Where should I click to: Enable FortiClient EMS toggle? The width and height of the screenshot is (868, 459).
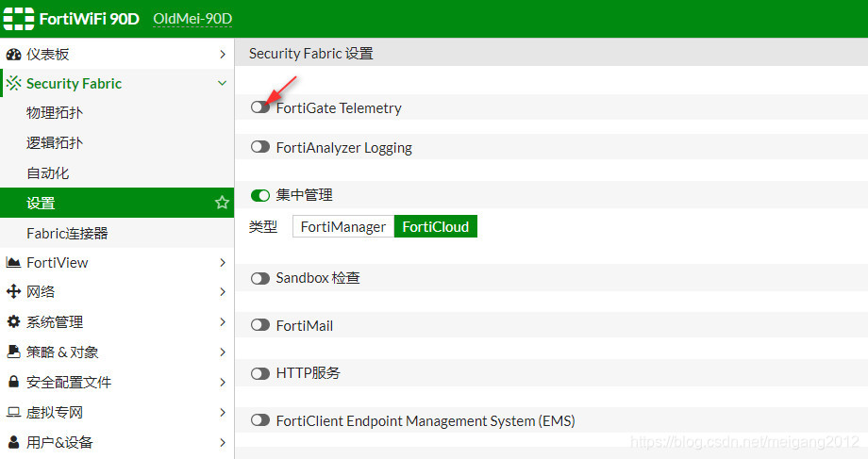click(x=260, y=420)
